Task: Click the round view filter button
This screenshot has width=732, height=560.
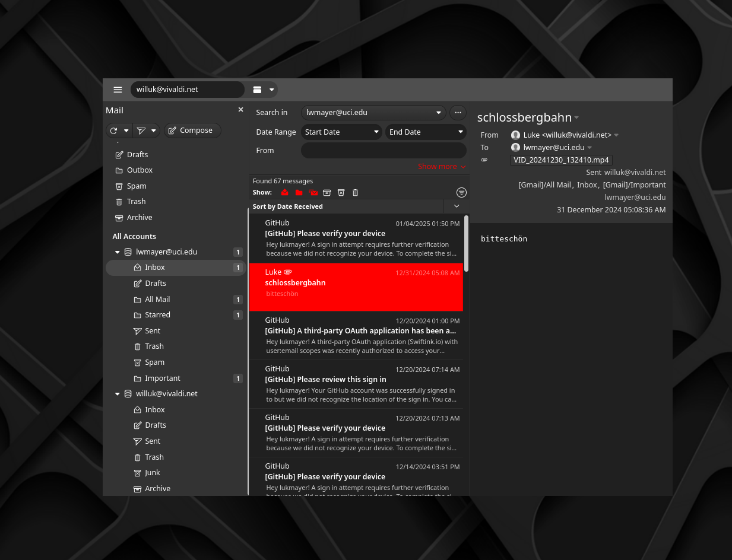Action: coord(461,193)
